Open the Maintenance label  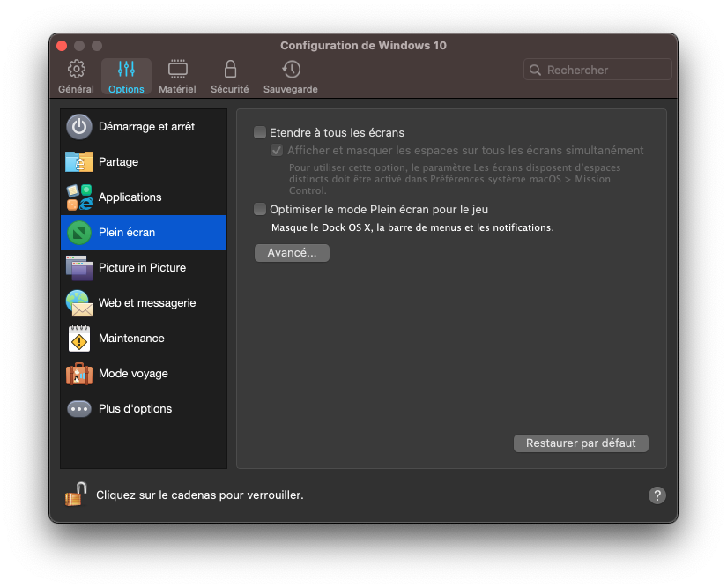(x=131, y=338)
